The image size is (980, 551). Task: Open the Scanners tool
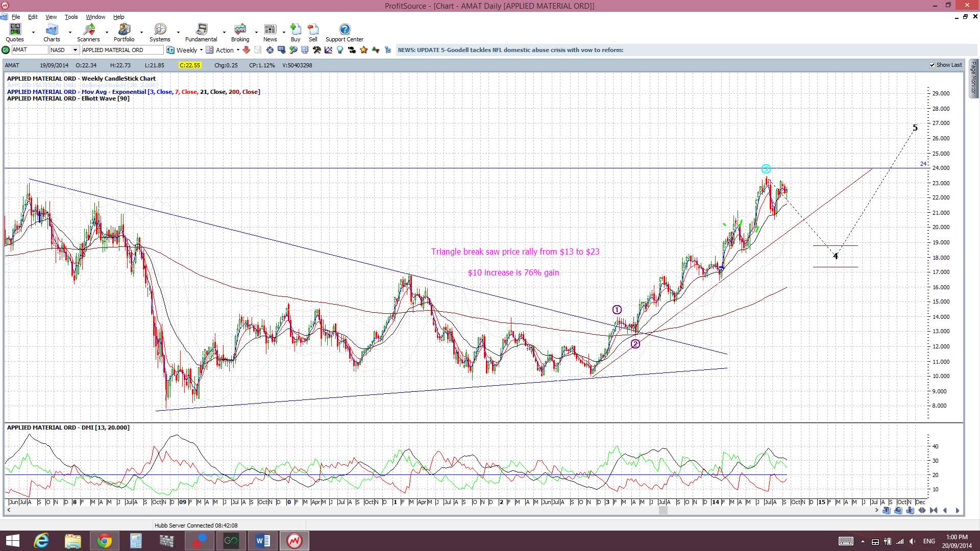(x=88, y=33)
